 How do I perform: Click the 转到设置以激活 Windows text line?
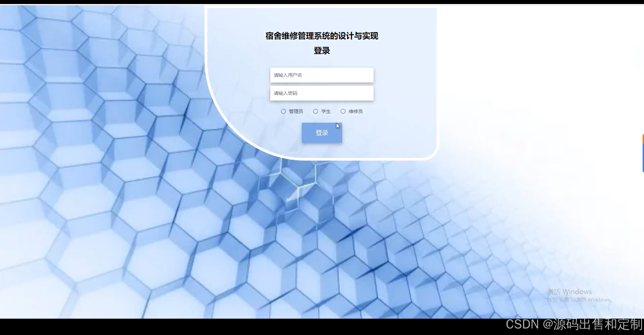(580, 300)
